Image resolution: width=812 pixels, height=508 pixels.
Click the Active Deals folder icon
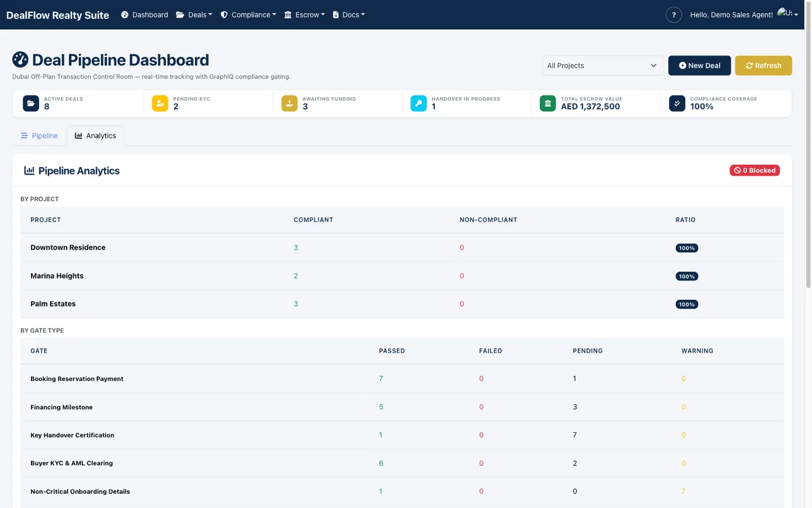31,103
